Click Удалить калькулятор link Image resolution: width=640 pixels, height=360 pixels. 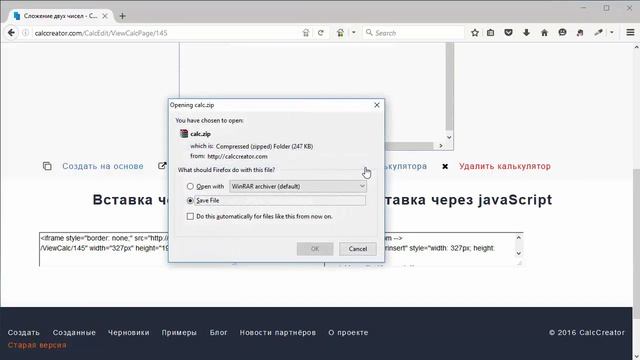coord(505,166)
